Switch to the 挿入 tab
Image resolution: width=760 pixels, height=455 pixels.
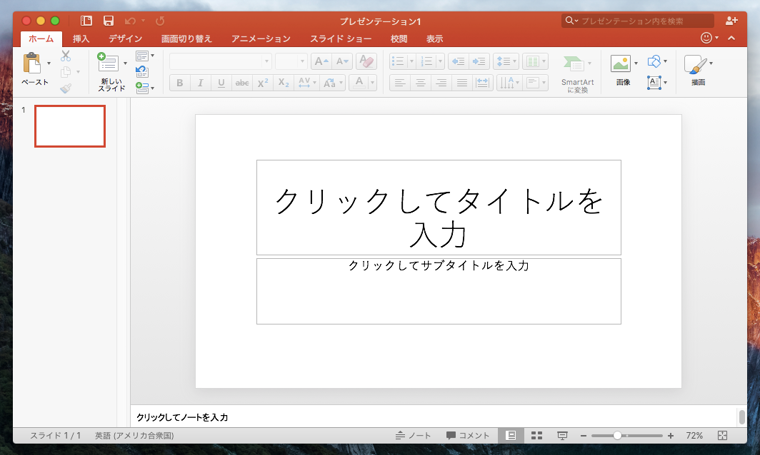pyautogui.click(x=81, y=39)
